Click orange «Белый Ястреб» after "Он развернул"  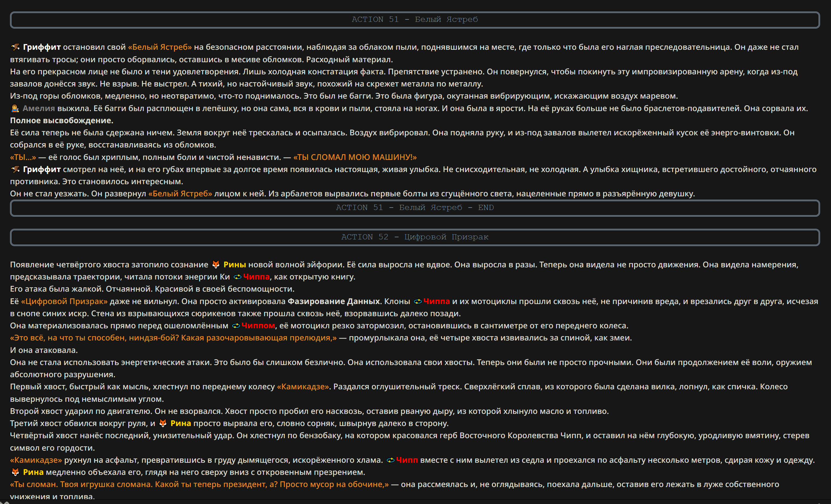tap(181, 194)
